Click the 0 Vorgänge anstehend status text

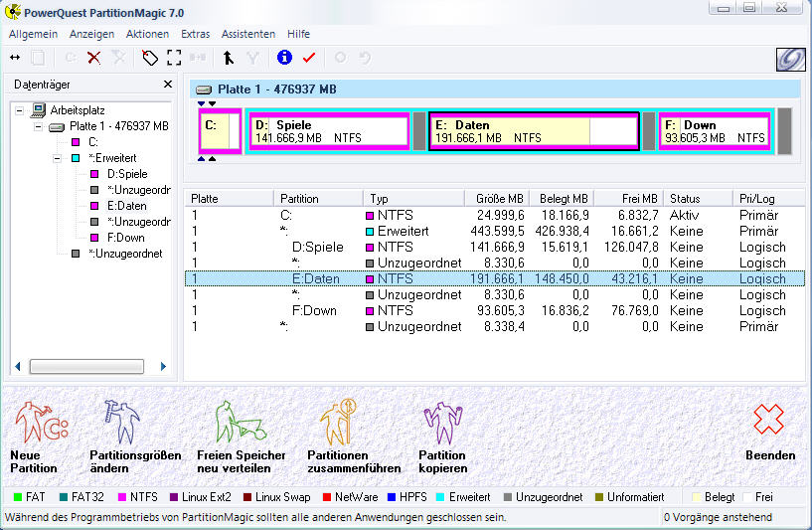[x=718, y=517]
